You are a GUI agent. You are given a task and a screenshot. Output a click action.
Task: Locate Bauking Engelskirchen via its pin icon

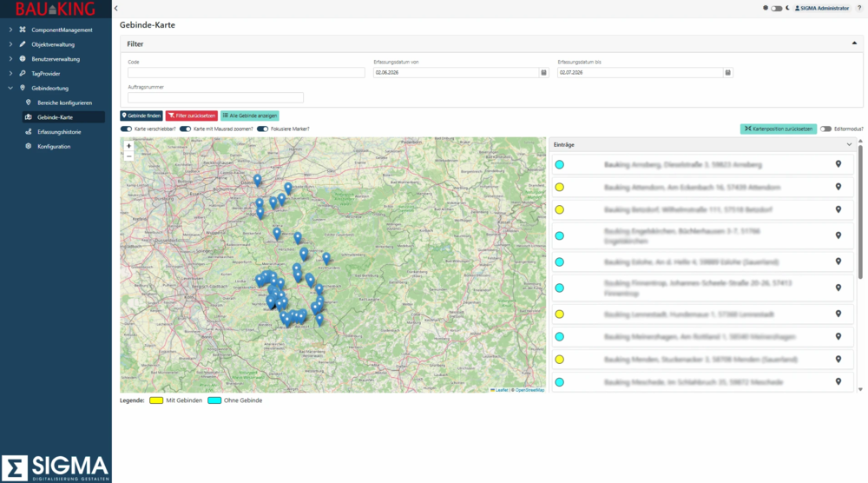tap(838, 235)
